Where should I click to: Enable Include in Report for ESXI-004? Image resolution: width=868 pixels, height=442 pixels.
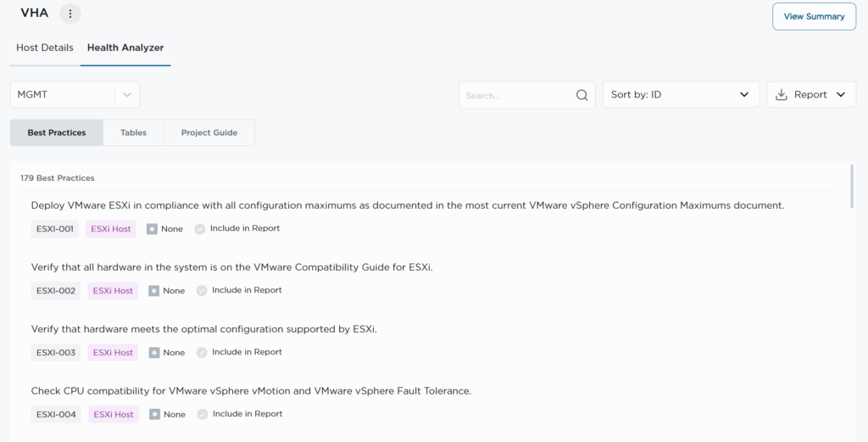pyautogui.click(x=203, y=415)
